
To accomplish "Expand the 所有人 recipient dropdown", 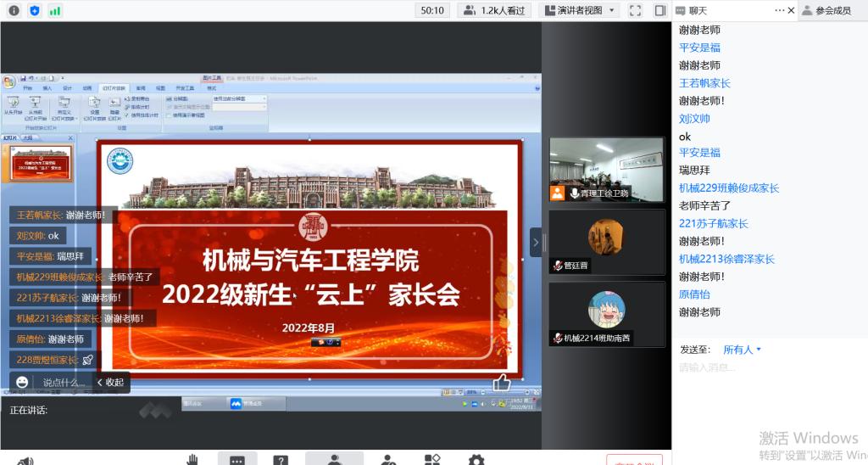I will [x=743, y=350].
